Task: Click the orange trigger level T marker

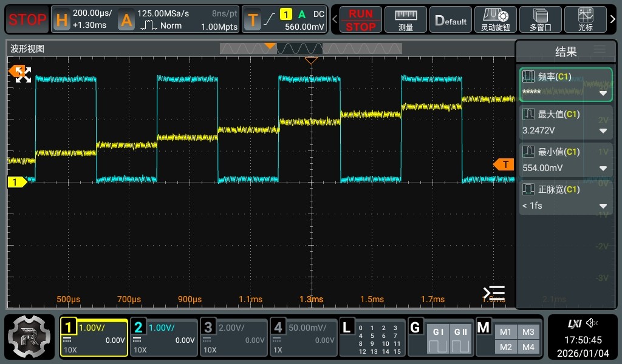Action: 504,164
